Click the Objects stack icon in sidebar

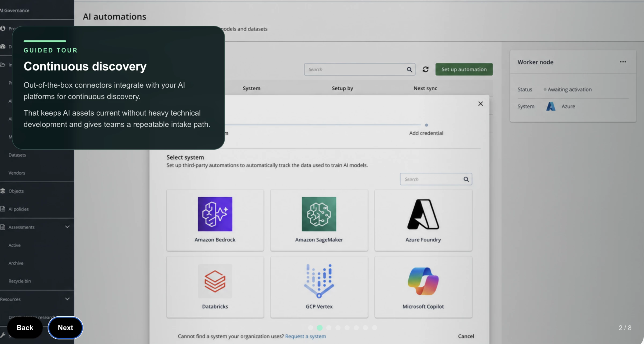coord(3,191)
